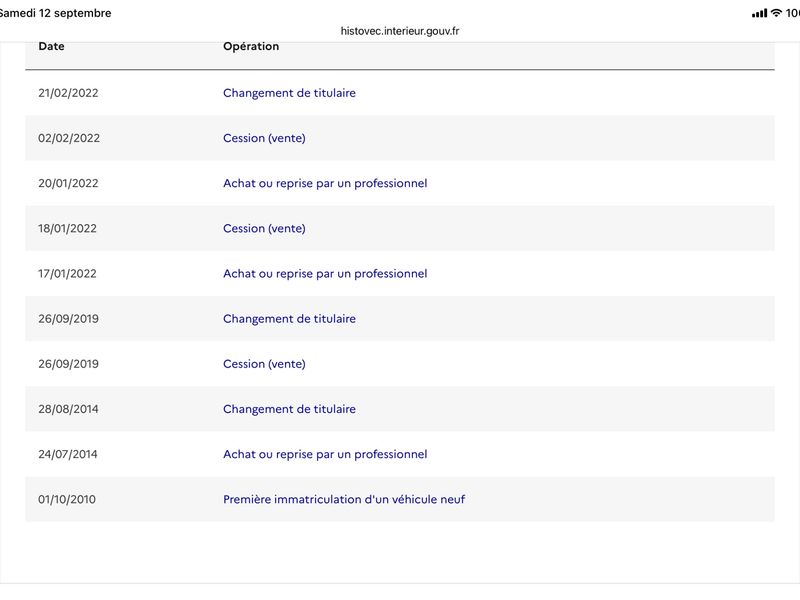
Task: Click the date 28/08/2014 cell
Action: pyautogui.click(x=68, y=409)
